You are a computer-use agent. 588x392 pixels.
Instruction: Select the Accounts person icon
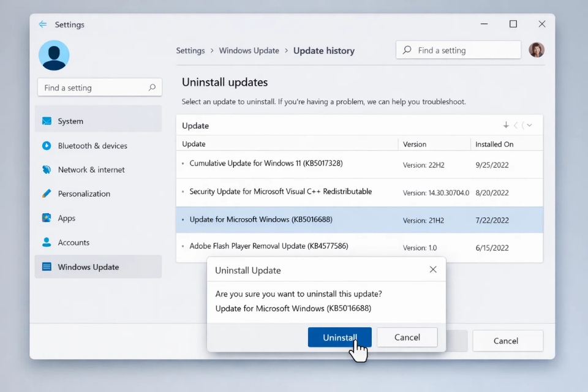pos(48,242)
